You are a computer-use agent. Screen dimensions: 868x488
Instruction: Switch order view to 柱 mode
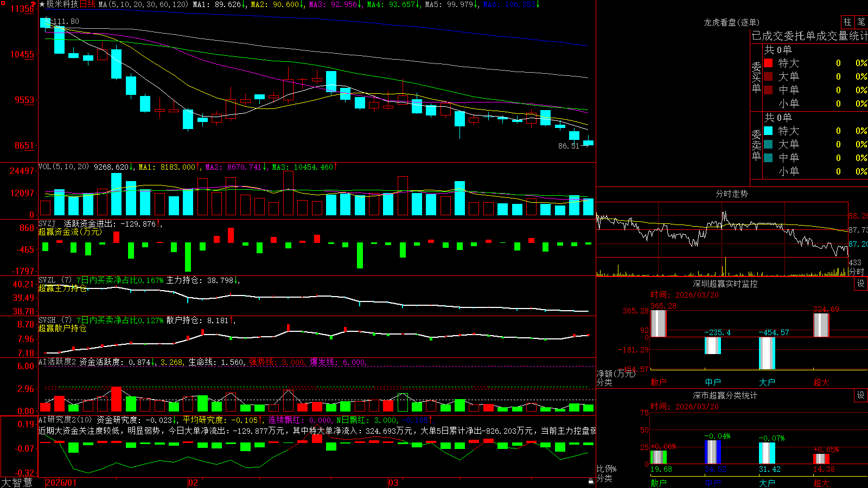[847, 22]
